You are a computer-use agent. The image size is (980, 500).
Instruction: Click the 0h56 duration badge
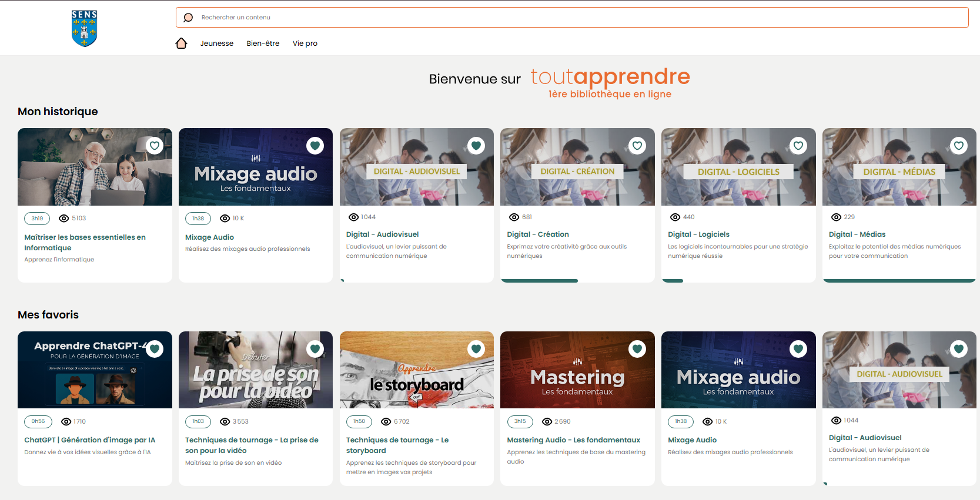38,422
